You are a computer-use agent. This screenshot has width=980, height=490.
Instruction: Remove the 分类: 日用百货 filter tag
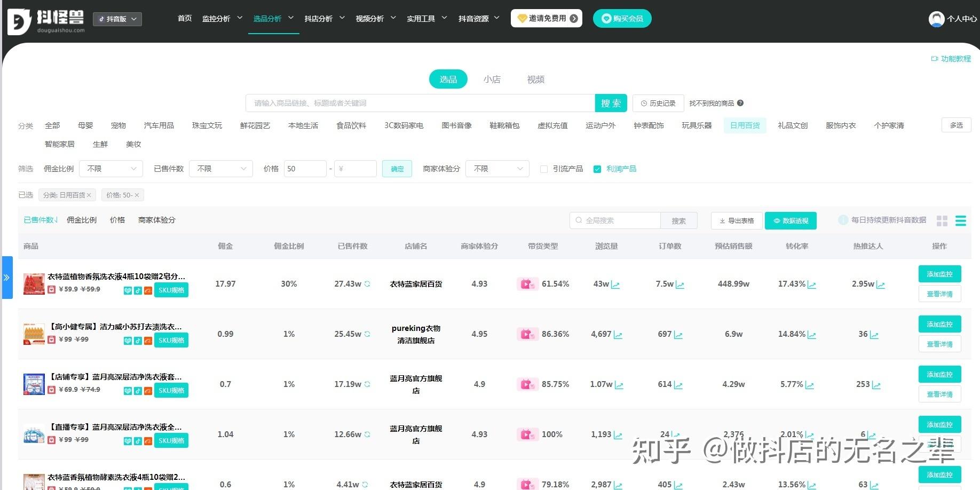click(x=89, y=195)
